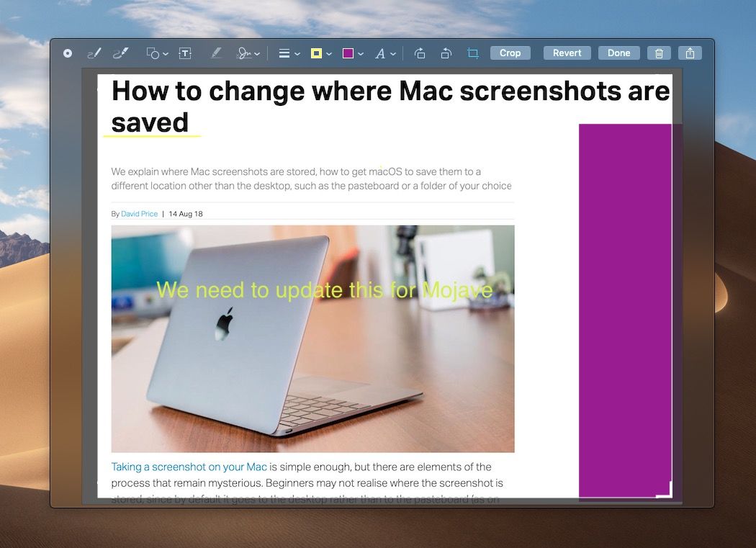Select the Sketch tool

point(94,53)
